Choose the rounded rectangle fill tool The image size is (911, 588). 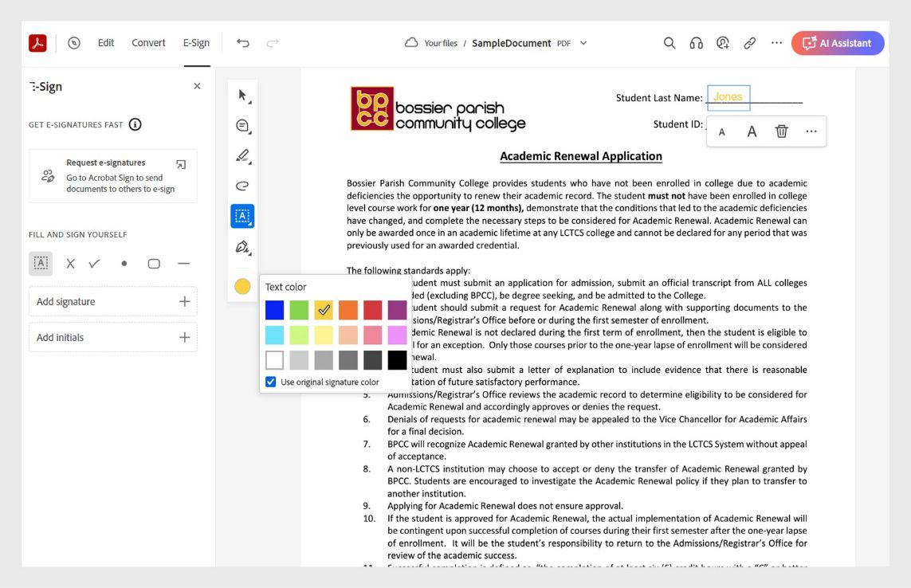(154, 264)
